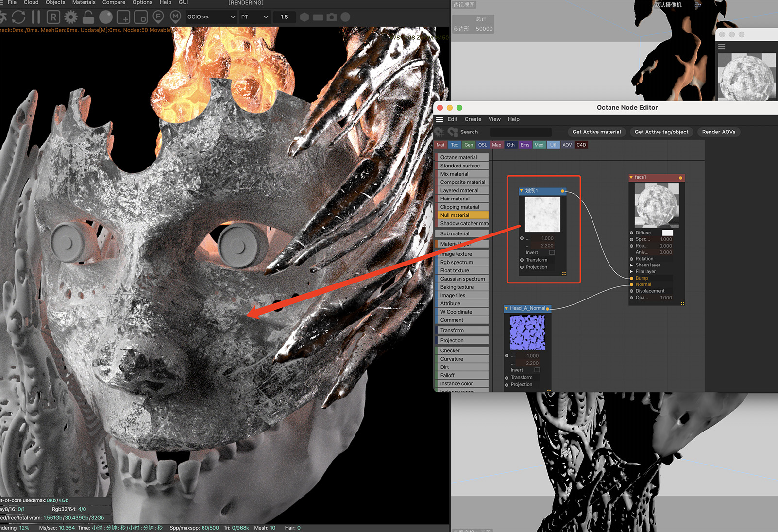Open the PT kernel dropdown
778x532 pixels.
(x=254, y=17)
